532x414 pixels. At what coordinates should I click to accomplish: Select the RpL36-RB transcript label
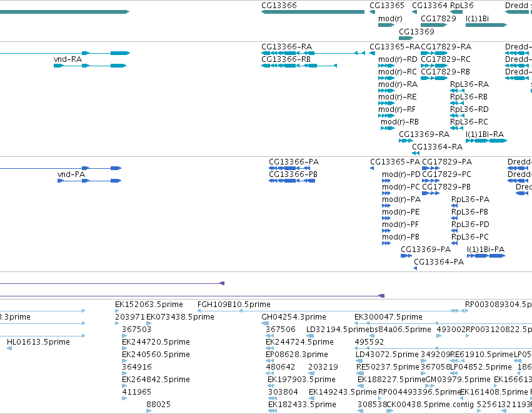pos(469,97)
